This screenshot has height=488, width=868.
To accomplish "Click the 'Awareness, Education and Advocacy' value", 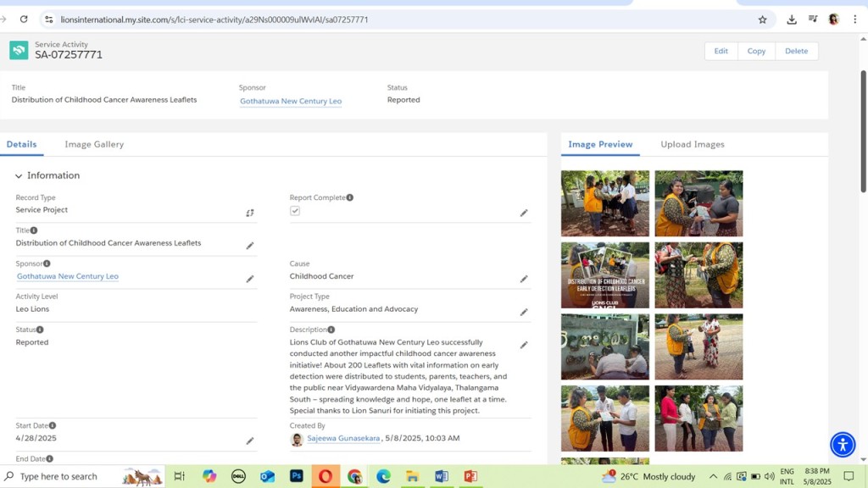I will click(x=353, y=309).
